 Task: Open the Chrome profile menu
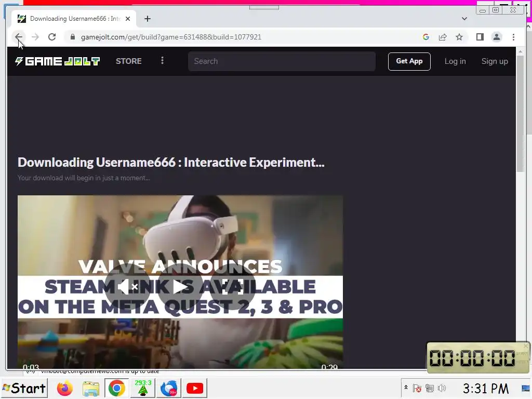(x=496, y=37)
